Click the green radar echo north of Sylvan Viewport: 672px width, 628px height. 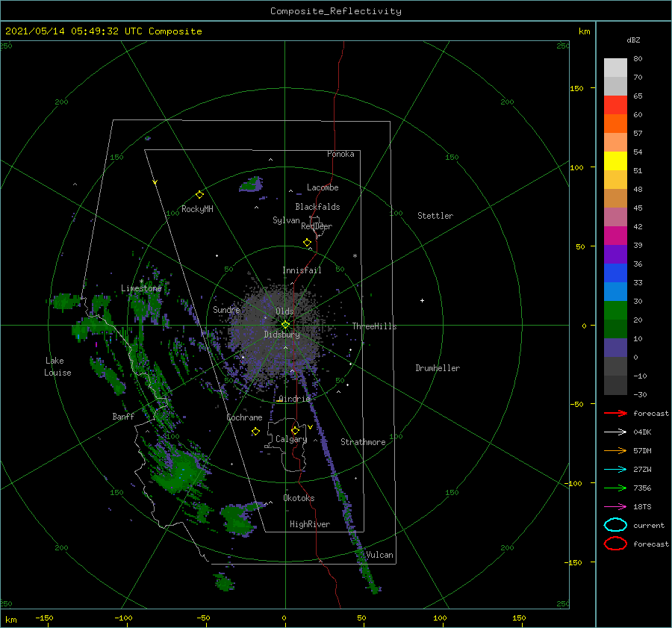(x=251, y=184)
